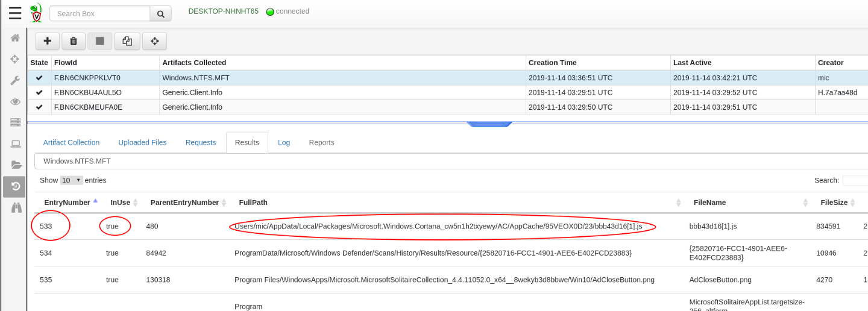Open the eye monitoring icon in sidebar
Viewport: 868px width, 311px height.
[15, 101]
